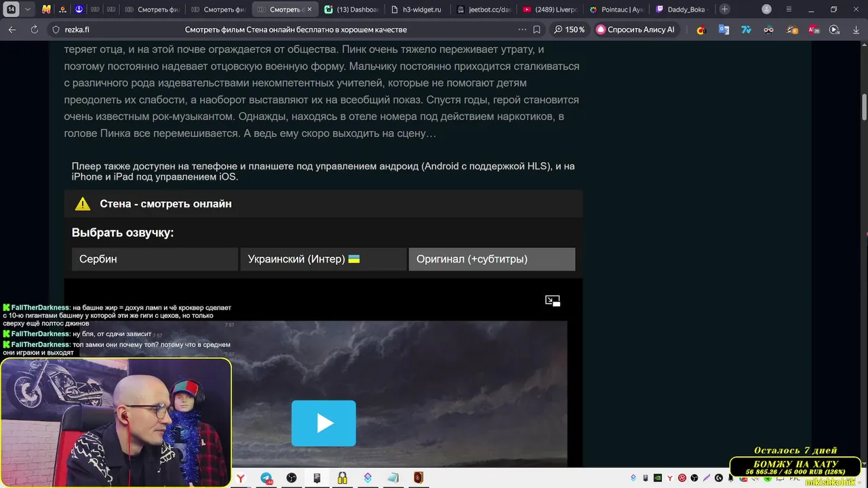Open the yellow padlock app in taskbar
The image size is (868, 488).
pos(342,479)
